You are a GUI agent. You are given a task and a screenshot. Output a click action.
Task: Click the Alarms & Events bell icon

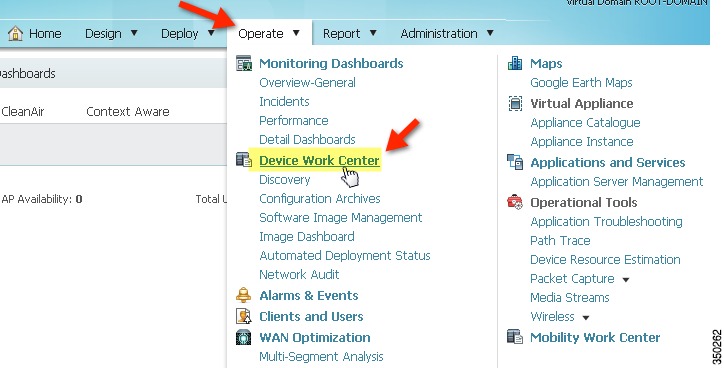[x=243, y=295]
